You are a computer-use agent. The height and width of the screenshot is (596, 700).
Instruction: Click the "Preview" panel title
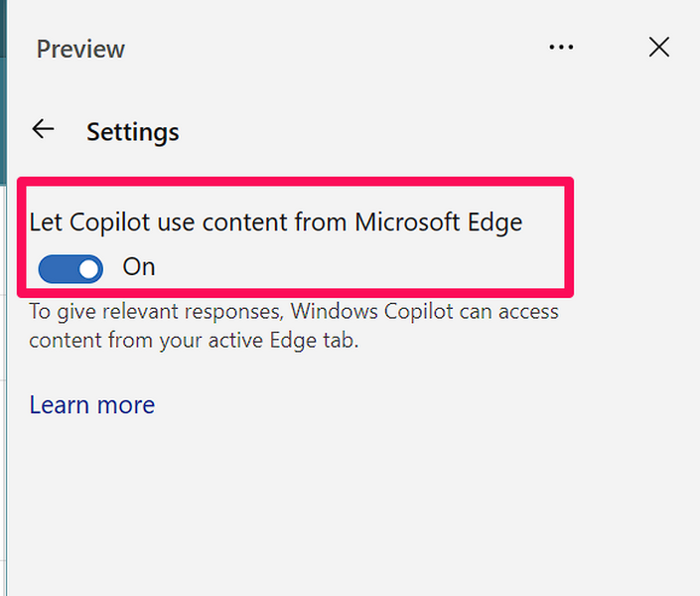tap(80, 49)
